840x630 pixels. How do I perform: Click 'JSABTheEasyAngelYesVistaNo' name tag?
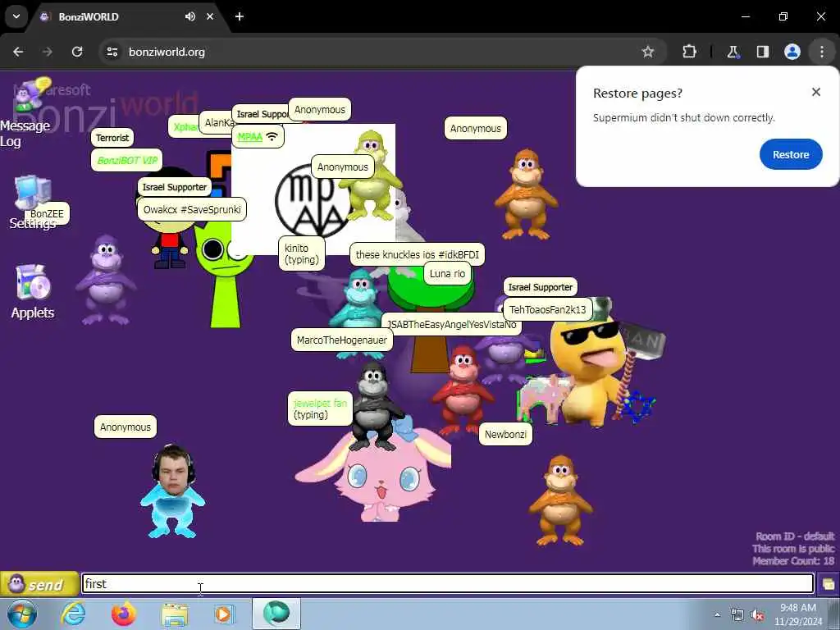click(452, 325)
